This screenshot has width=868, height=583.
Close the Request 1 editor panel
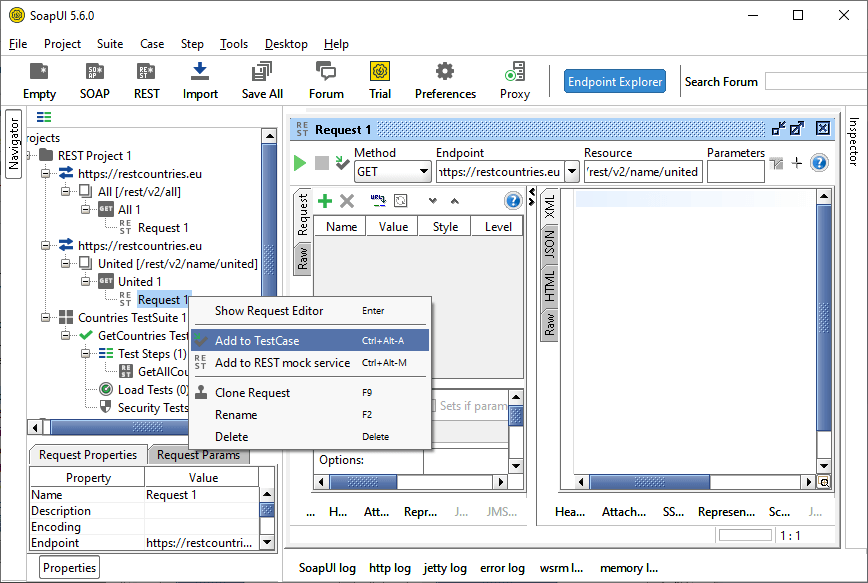823,128
